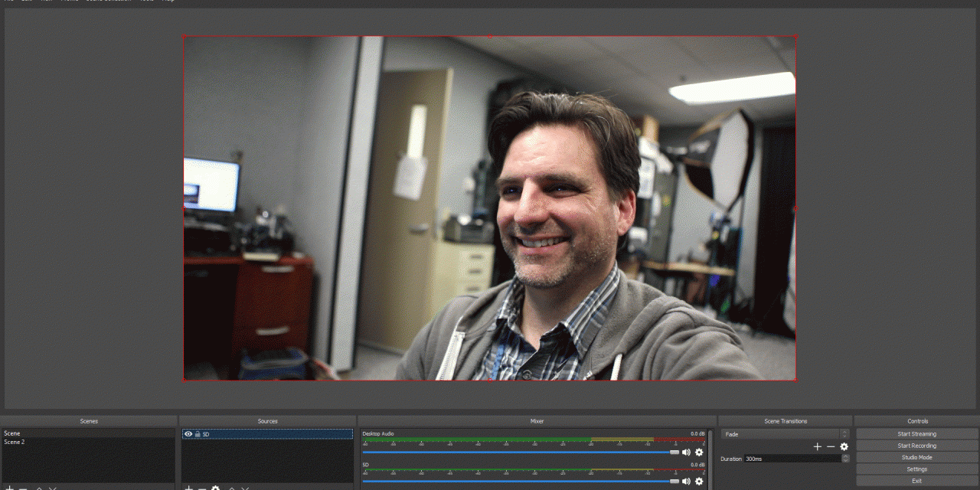Viewport: 980px width, 490px height.
Task: Click Start Streaming
Action: pos(916,434)
